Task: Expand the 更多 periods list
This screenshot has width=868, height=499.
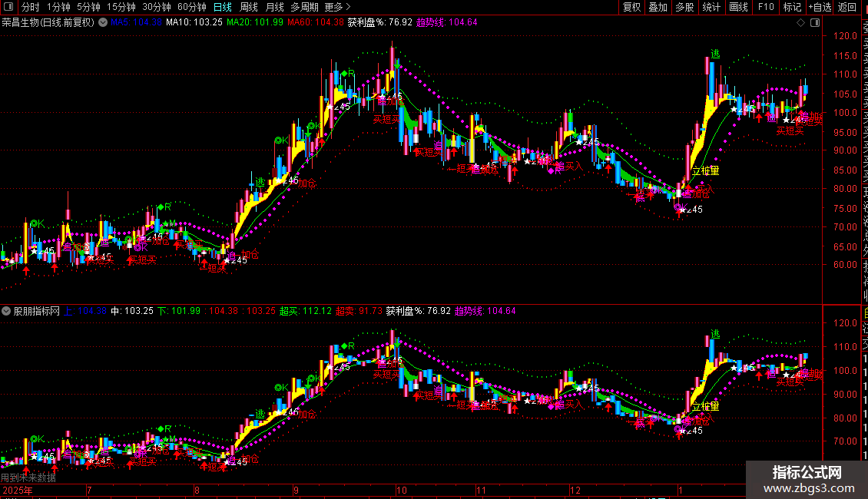Action: 337,7
